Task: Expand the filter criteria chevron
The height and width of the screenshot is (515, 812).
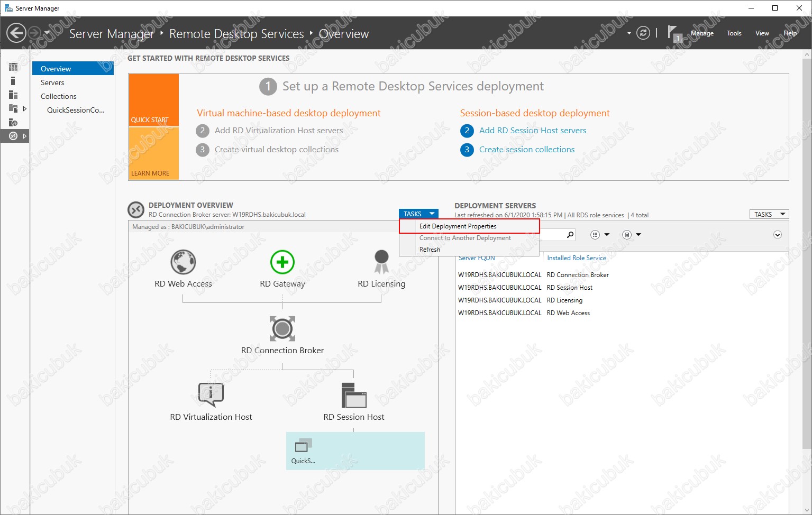Action: 778,235
